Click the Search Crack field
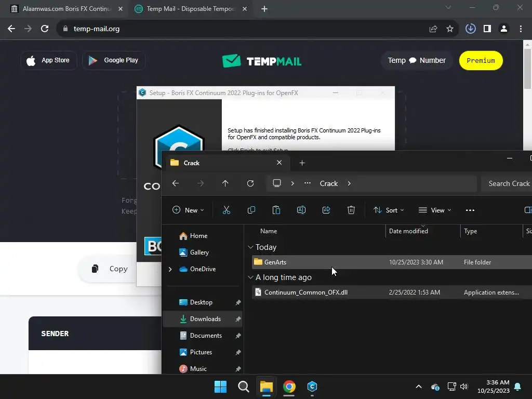This screenshot has height=399, width=532. (507, 183)
